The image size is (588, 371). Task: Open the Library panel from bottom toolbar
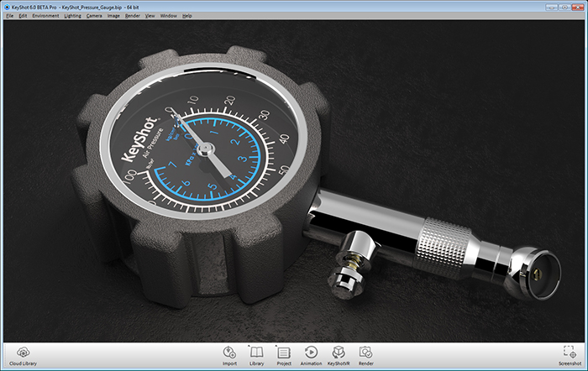tap(257, 354)
